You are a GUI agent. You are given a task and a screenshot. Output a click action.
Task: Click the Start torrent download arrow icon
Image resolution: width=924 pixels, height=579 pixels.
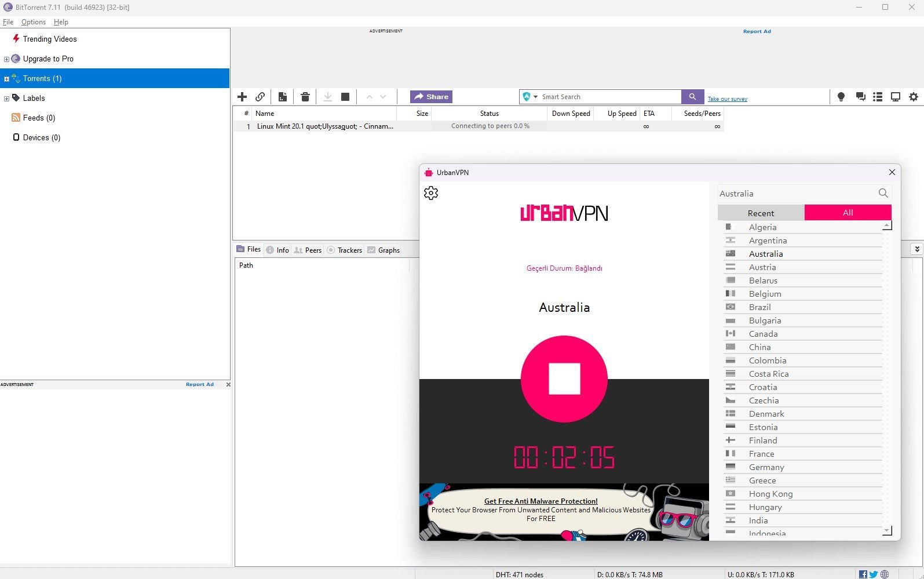click(x=327, y=97)
